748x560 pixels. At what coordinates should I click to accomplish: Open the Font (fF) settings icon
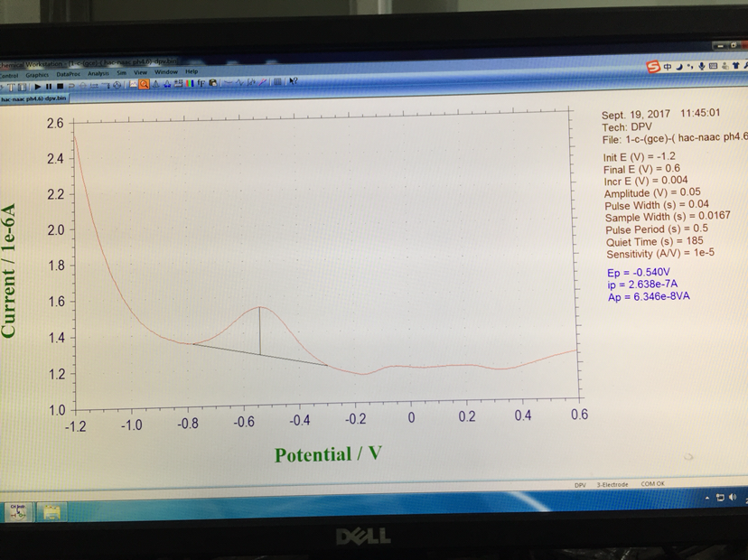(x=201, y=83)
